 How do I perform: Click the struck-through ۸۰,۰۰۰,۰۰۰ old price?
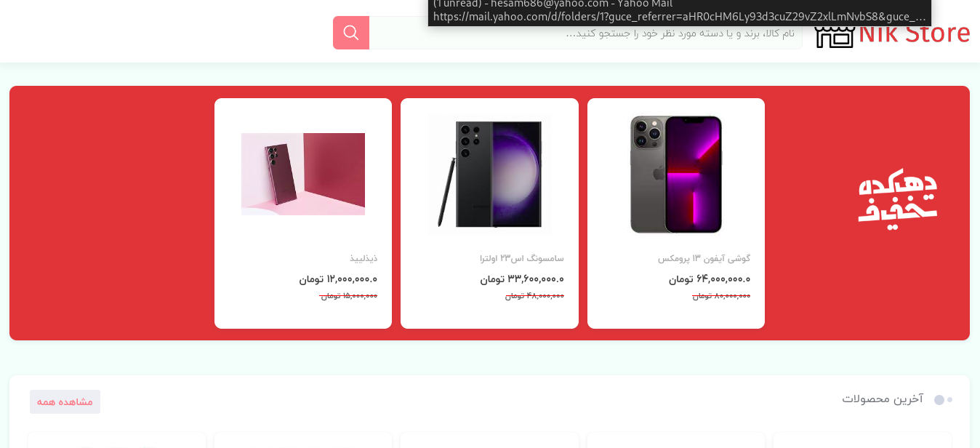coord(721,296)
